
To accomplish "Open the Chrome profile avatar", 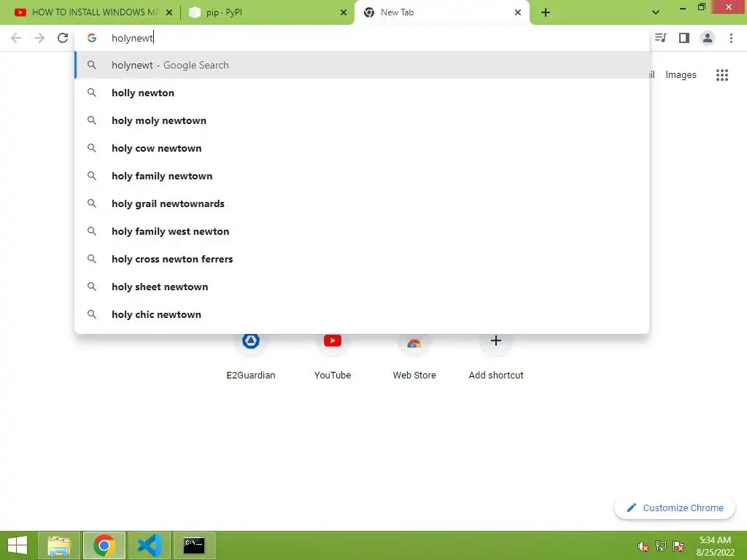I will click(708, 38).
